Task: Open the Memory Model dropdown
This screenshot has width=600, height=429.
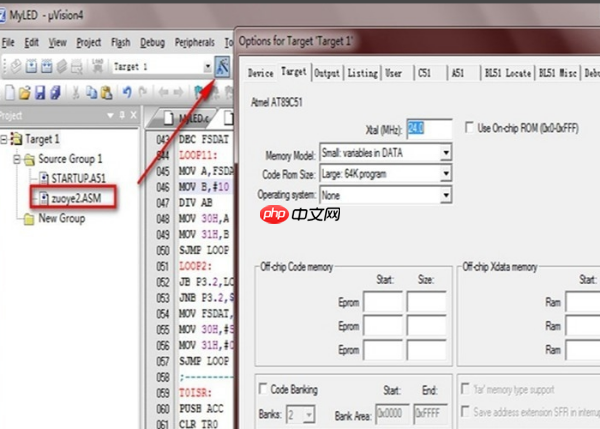Action: (x=445, y=153)
